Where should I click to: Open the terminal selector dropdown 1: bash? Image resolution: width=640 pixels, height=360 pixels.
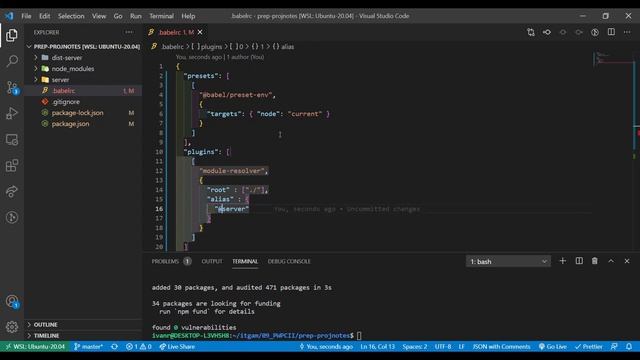[x=508, y=261]
